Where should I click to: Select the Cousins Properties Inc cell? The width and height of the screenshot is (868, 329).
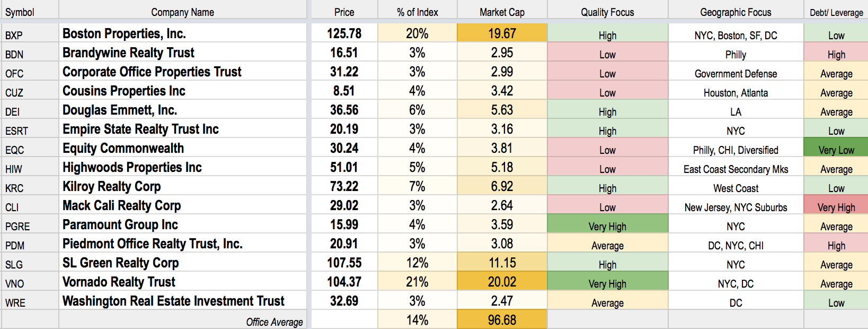pos(183,90)
